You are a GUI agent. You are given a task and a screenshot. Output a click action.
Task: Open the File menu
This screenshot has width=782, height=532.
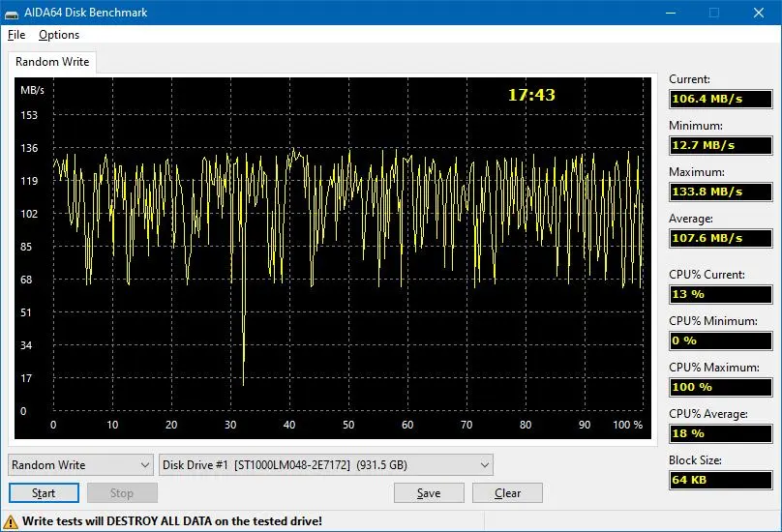[16, 35]
